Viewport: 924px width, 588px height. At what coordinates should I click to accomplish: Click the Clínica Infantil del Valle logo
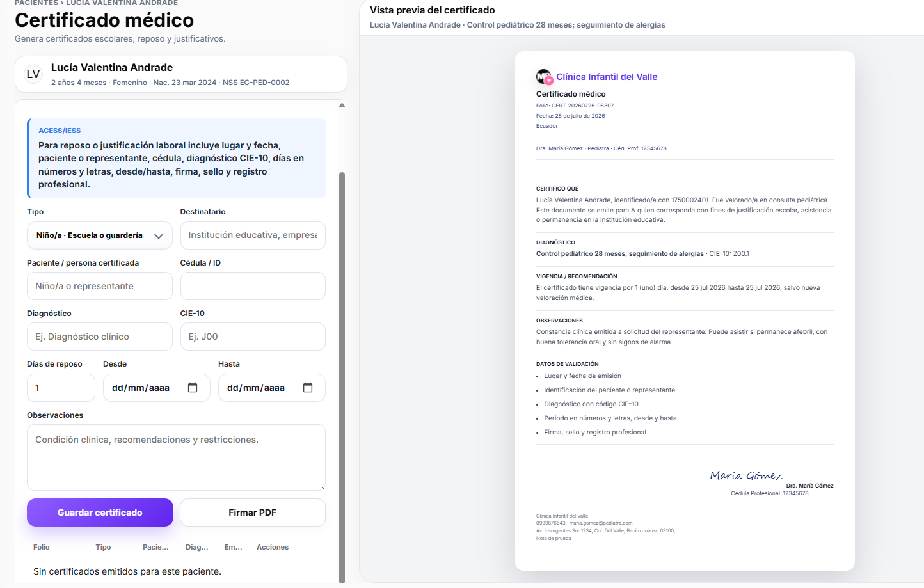click(544, 77)
